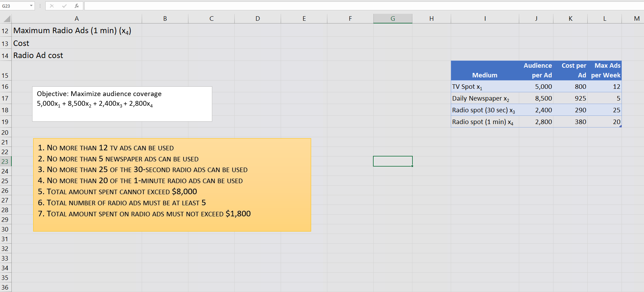Select the cost value "925" cell
This screenshot has height=292, width=644.
[570, 98]
